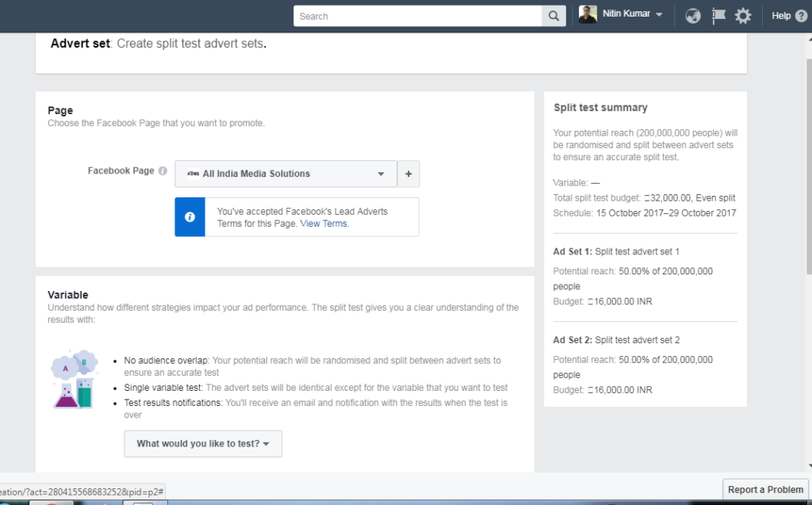Click the scrollbar down arrow
812x505 pixels.
pyautogui.click(x=808, y=466)
